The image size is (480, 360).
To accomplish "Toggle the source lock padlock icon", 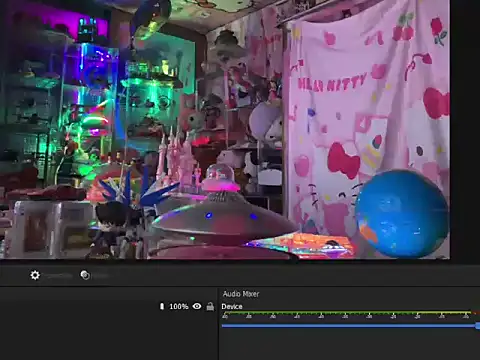I will 210,306.
